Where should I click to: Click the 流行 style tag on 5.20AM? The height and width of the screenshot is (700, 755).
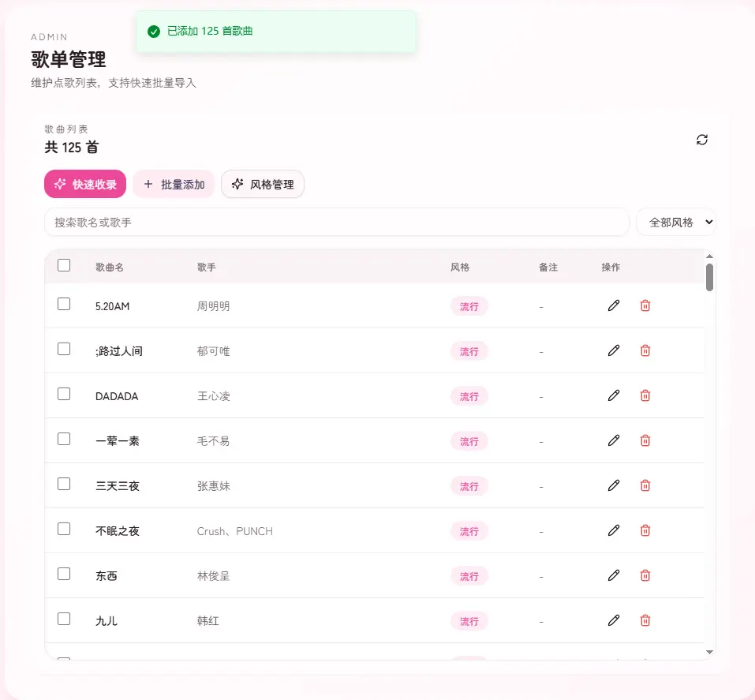[469, 305]
